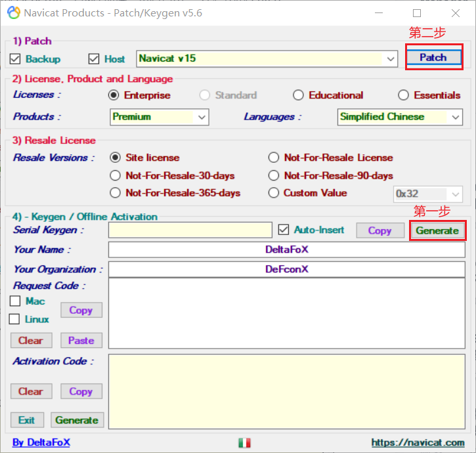Click the Patch button
Viewport: 476px width, 453px height.
(x=433, y=57)
